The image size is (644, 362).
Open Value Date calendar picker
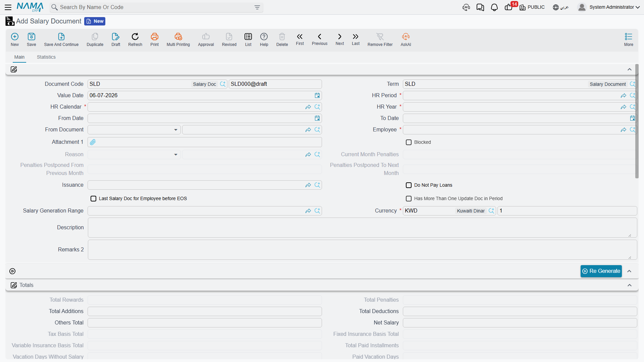[x=317, y=96]
